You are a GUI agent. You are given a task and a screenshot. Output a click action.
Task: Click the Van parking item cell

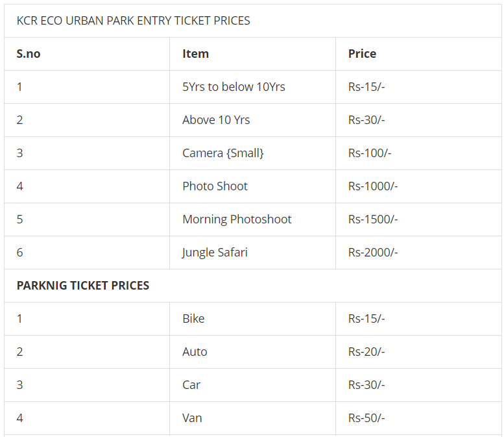tap(192, 418)
